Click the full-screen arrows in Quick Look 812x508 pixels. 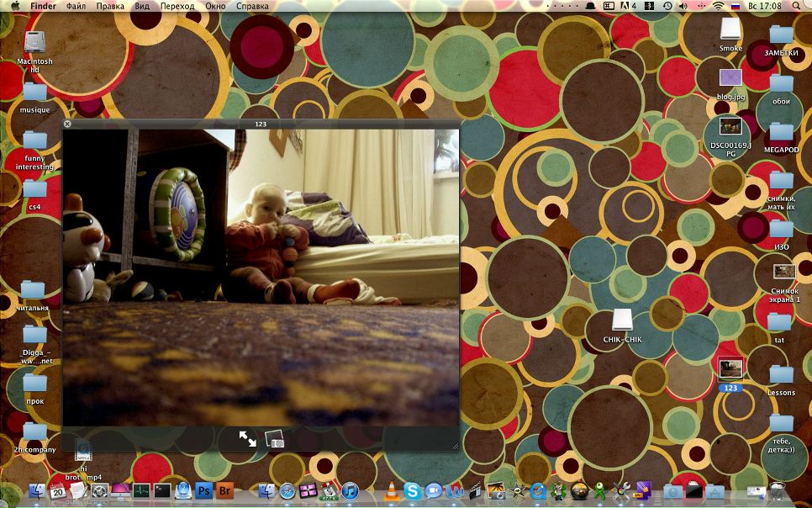point(247,438)
